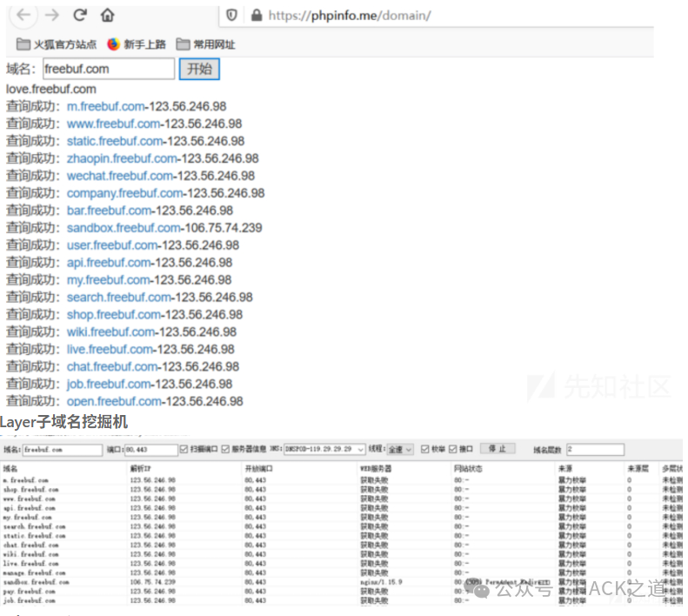Open the 线程 dropdown set to 全速

point(400,449)
